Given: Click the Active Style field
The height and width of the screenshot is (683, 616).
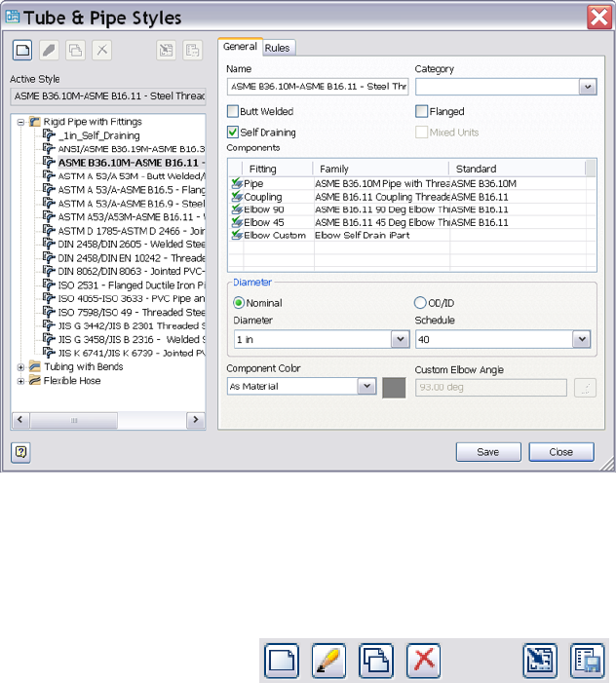Looking at the screenshot, I should coord(108,96).
